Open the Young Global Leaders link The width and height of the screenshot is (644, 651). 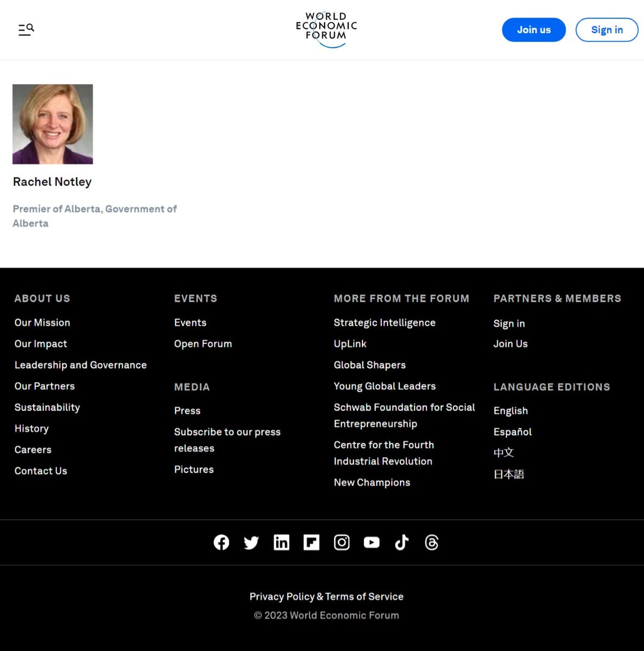coord(384,386)
